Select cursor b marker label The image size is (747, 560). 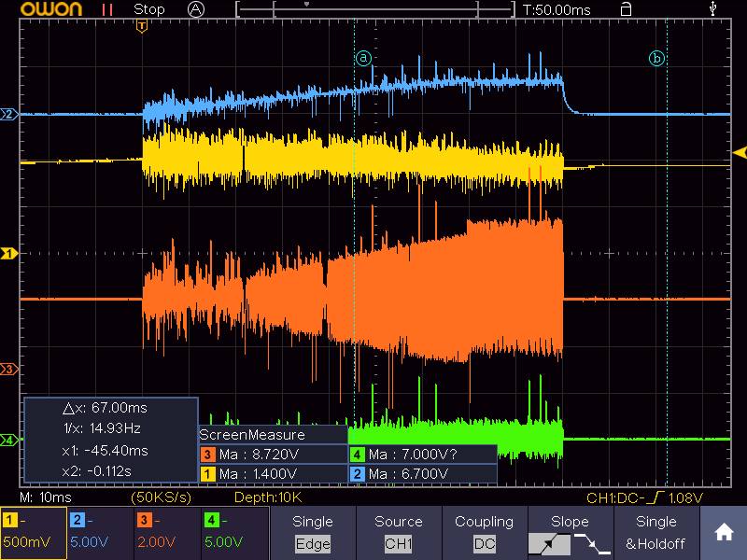pyautogui.click(x=656, y=59)
